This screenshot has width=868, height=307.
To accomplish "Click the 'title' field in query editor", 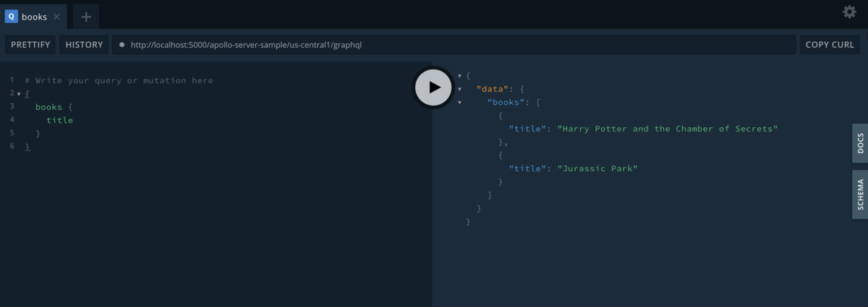I will pyautogui.click(x=60, y=120).
